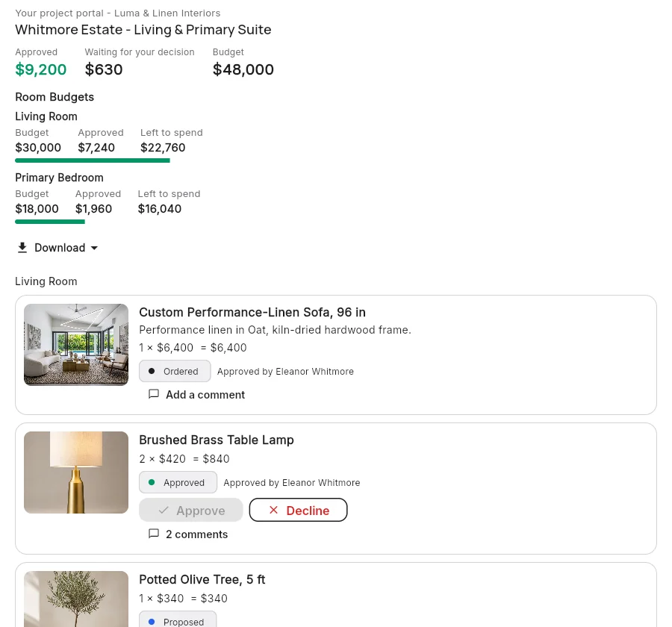Click Living Room left to spend $22,760
Viewport: 672px width, 627px height.
pos(163,148)
